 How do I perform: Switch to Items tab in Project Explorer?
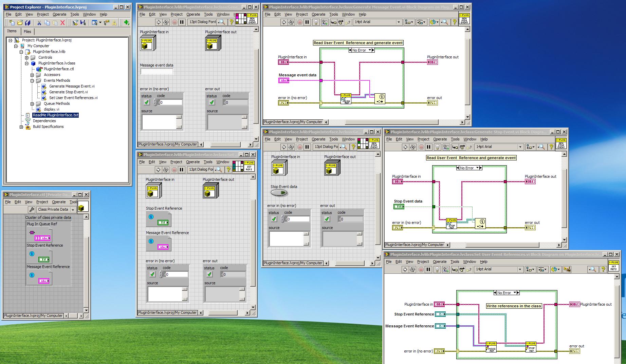[12, 31]
